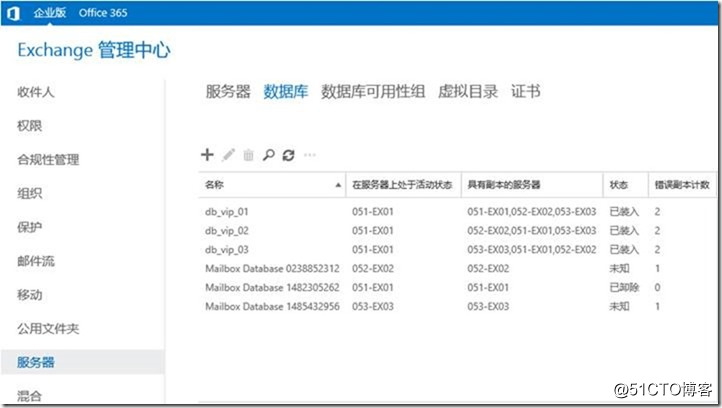Select the db_vip_01 database row
This screenshot has width=722, height=408.
coord(457,212)
